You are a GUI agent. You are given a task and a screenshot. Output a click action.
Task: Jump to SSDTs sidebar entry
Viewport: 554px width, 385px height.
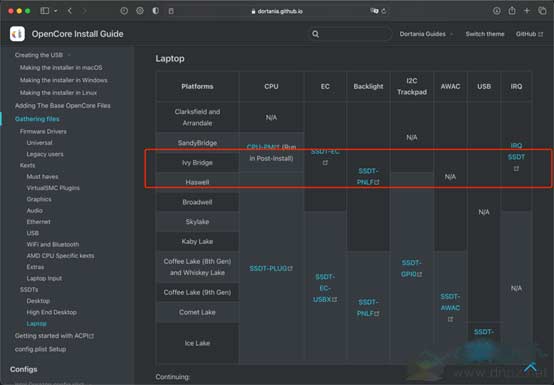coord(29,290)
